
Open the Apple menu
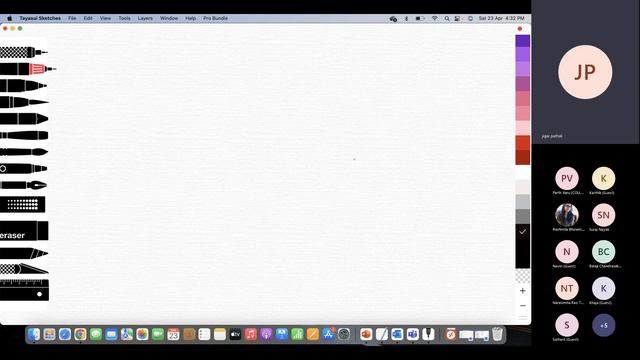tap(9, 18)
